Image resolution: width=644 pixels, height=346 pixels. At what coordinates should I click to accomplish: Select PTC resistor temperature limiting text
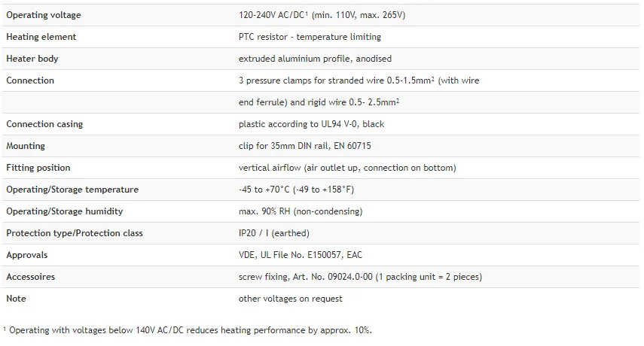310,37
